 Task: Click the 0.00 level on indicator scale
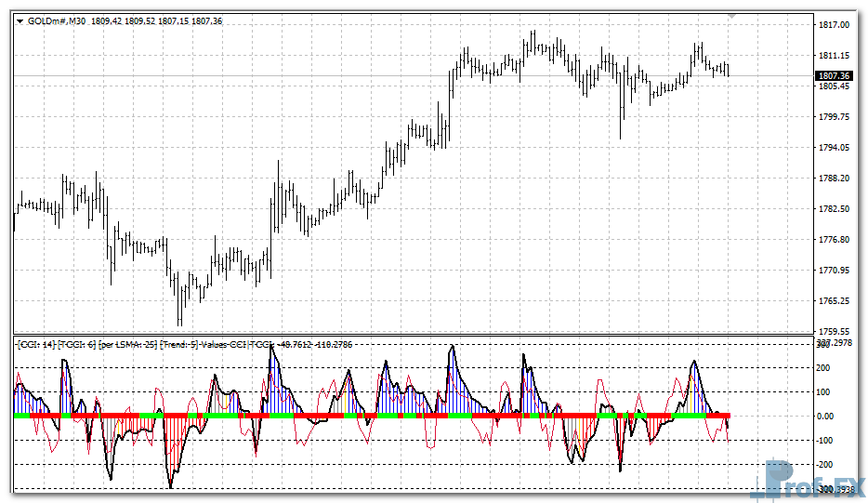(825, 417)
